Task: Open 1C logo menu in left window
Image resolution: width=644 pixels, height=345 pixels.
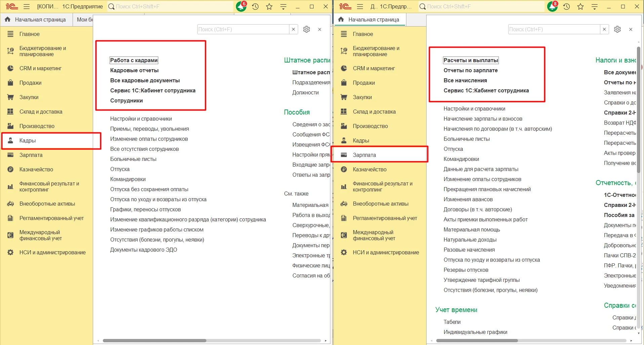Action: pos(12,6)
